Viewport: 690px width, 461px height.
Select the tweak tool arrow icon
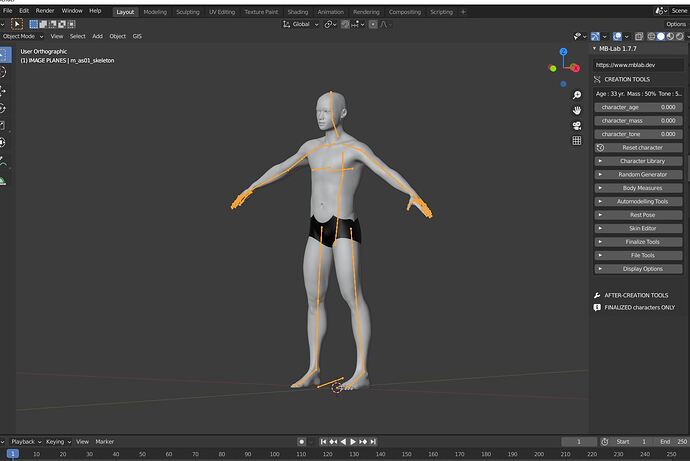coord(17,24)
